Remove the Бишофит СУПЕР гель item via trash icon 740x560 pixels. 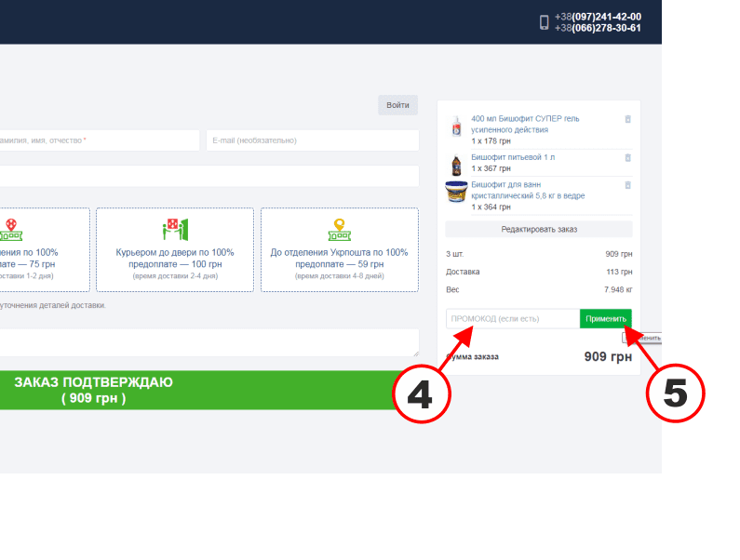coord(627,119)
